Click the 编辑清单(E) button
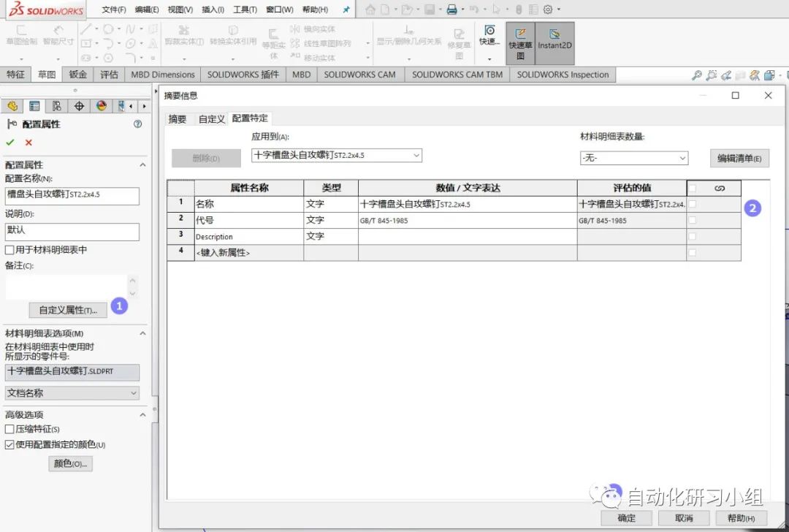789x532 pixels. 739,159
